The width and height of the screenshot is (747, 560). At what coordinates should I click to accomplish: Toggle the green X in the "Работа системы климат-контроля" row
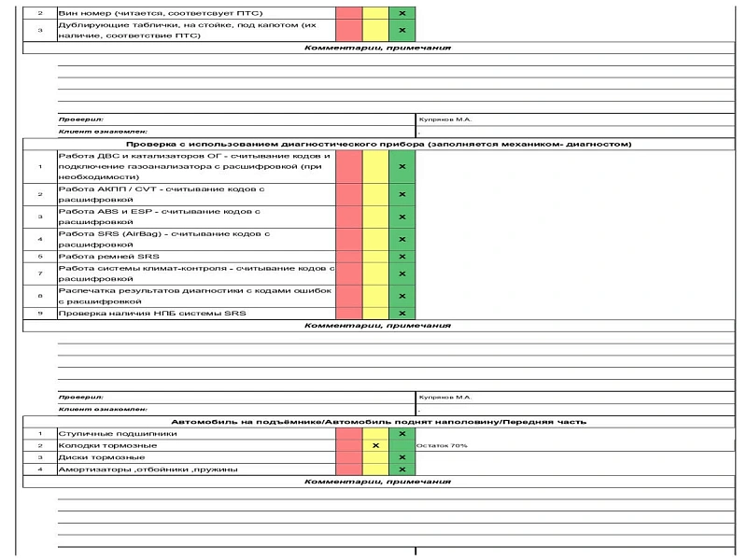pos(402,273)
